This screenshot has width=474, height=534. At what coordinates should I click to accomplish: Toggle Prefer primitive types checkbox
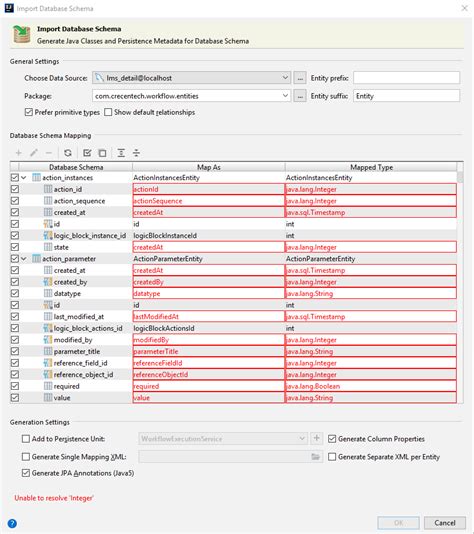[x=29, y=112]
